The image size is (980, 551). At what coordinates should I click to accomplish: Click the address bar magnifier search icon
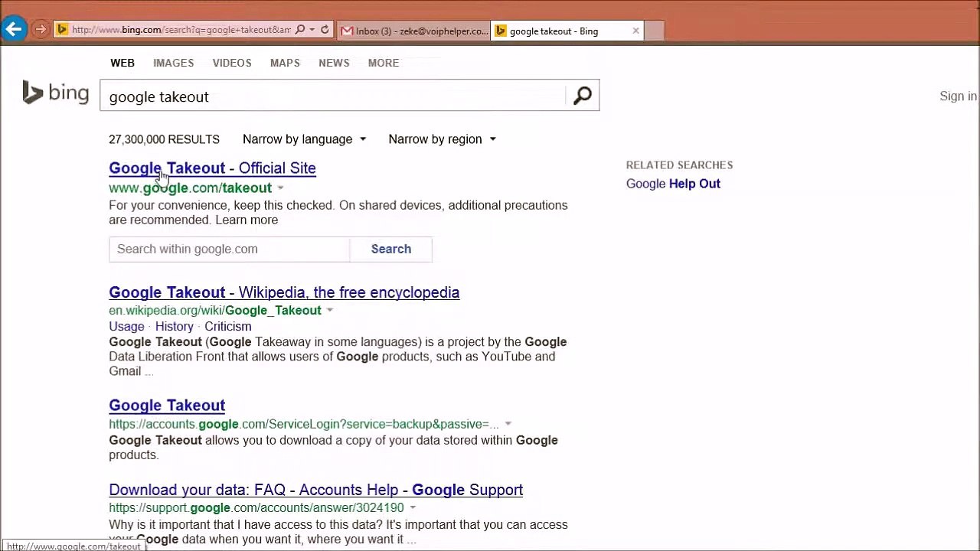coord(300,30)
